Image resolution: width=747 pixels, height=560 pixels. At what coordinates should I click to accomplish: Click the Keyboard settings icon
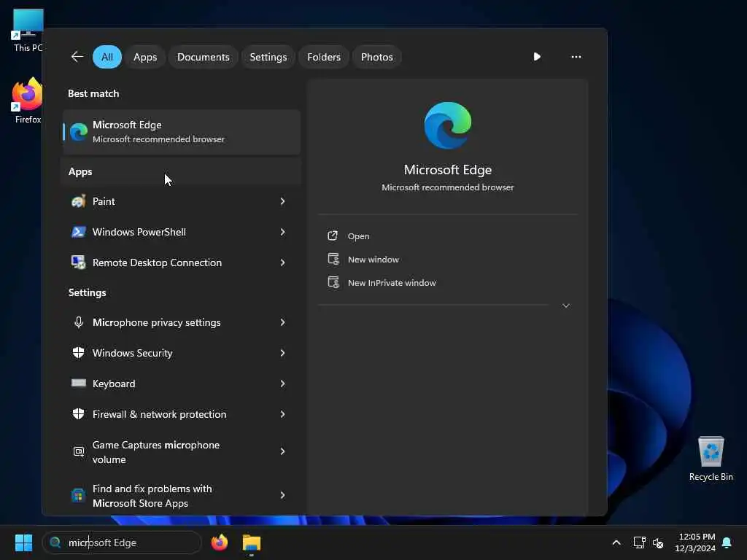(x=79, y=384)
